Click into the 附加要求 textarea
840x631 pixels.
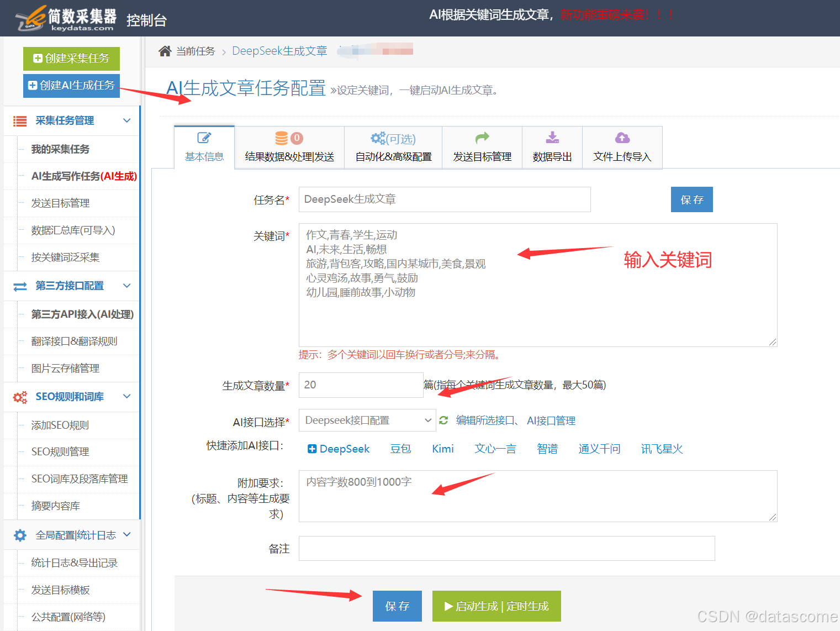(x=538, y=496)
